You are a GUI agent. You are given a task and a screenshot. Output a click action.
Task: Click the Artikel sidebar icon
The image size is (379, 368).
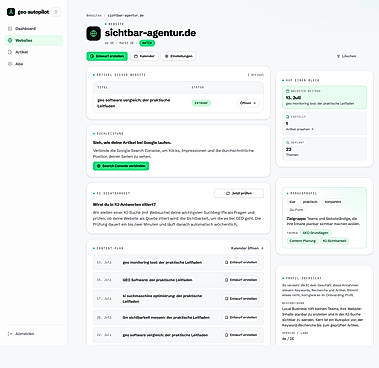(10, 52)
